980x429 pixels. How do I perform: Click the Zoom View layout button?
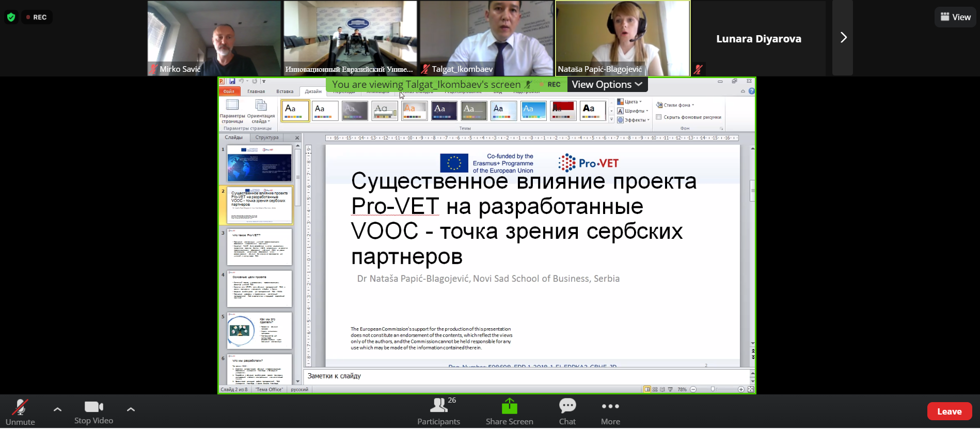tap(955, 17)
